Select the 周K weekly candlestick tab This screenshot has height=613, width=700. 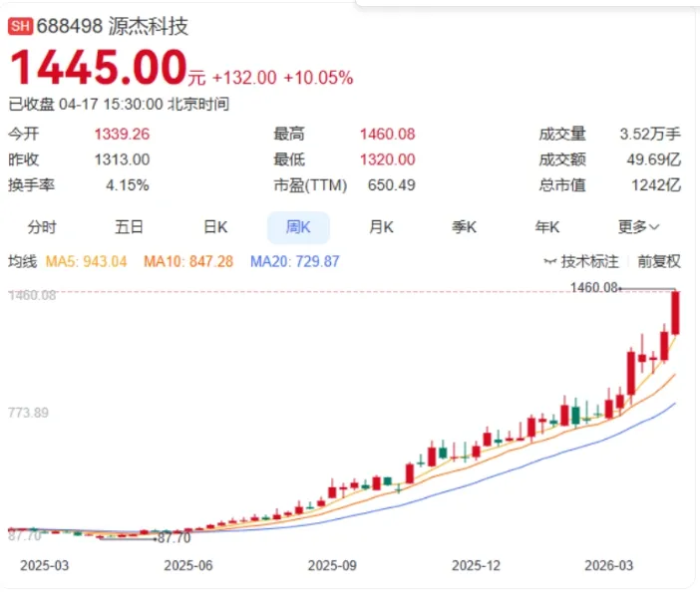click(x=298, y=227)
